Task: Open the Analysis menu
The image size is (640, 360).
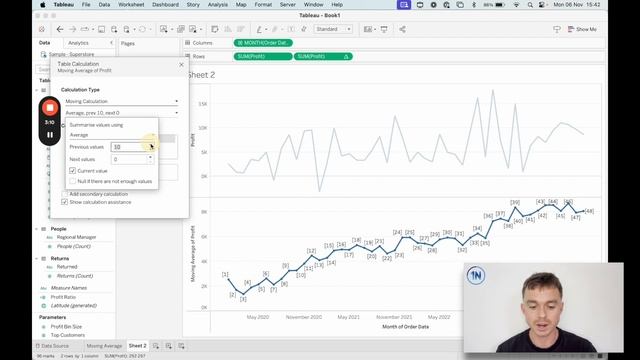Action: click(218, 4)
